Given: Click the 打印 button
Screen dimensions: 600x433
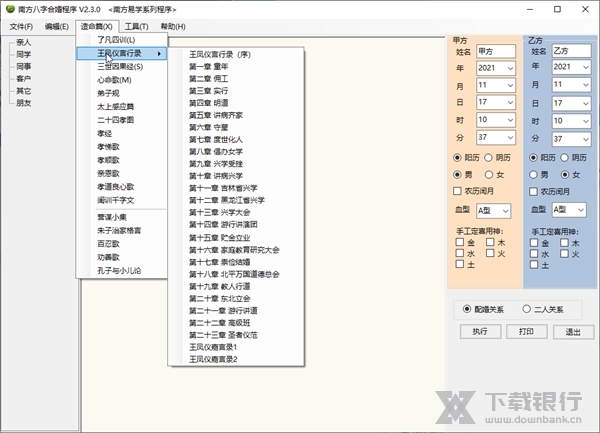Looking at the screenshot, I should [x=527, y=332].
